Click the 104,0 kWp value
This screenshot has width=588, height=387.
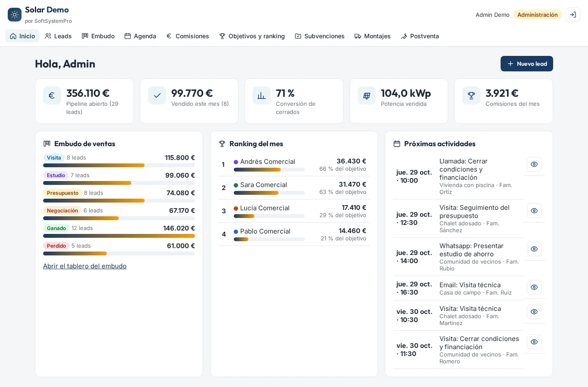(x=406, y=93)
